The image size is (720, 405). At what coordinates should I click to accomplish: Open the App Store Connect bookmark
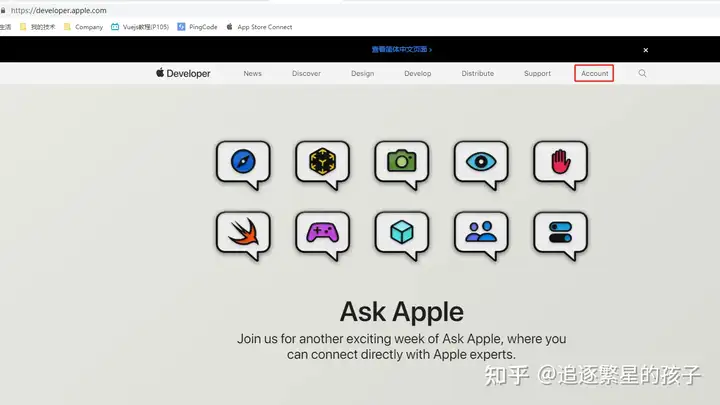[x=259, y=27]
